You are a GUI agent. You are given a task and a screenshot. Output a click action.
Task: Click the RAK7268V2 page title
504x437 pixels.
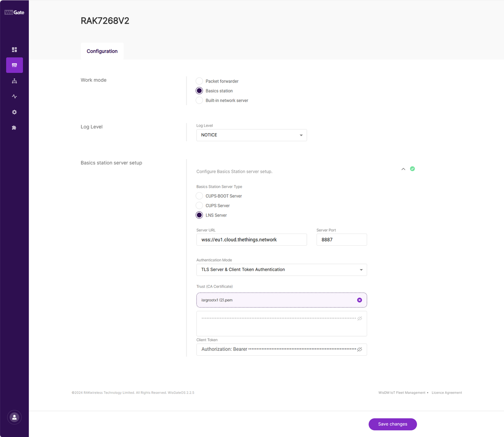105,21
